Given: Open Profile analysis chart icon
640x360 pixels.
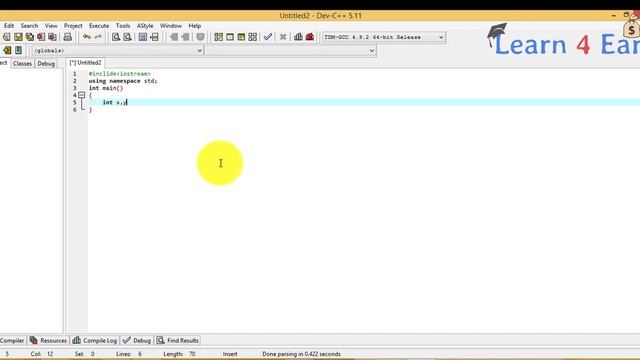Looking at the screenshot, I should (298, 37).
